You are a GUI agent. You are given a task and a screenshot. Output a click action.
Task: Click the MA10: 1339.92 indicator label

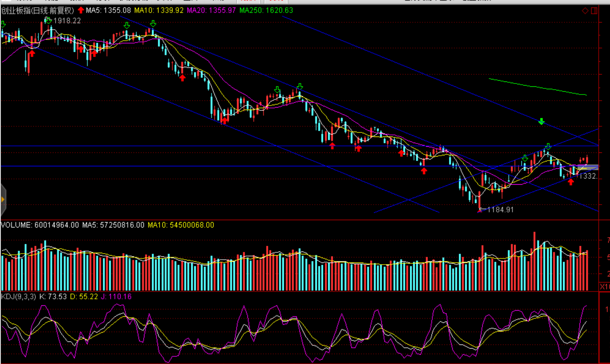coord(159,10)
